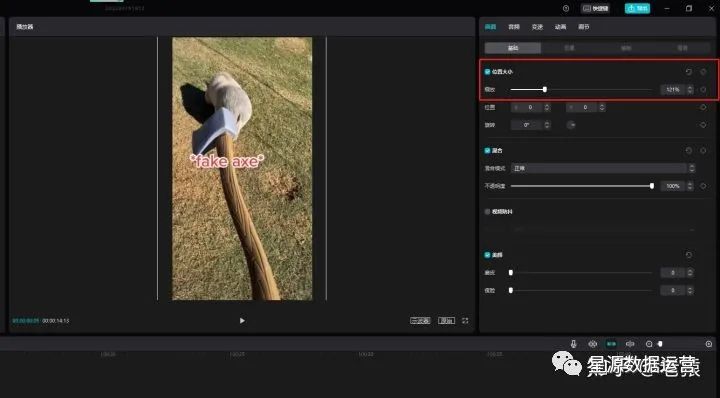
Task: Toggle the 美颜 beauty checkbox
Action: (487, 255)
